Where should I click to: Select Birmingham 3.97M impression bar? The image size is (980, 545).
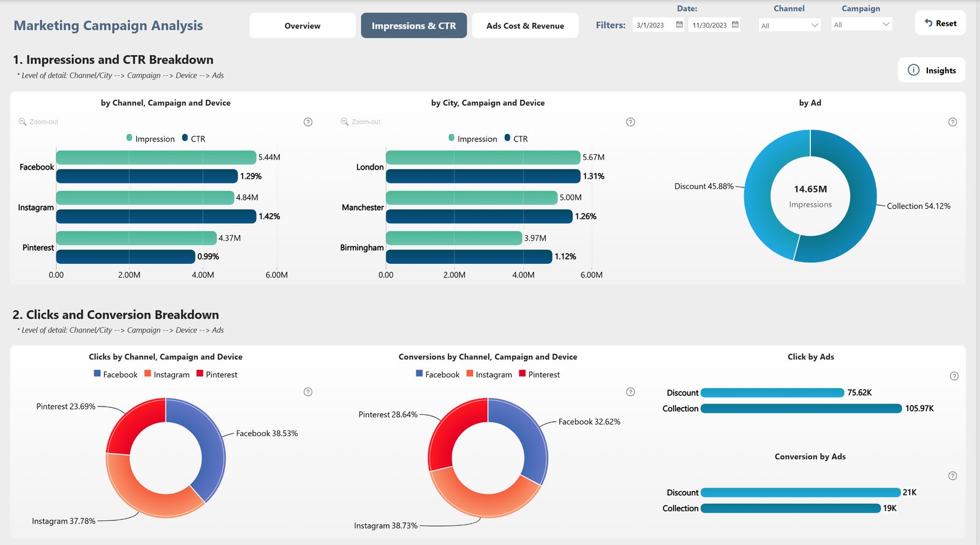pyautogui.click(x=454, y=238)
